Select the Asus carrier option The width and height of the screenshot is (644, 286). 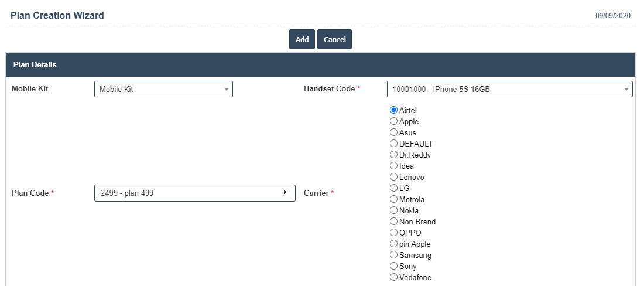[x=394, y=132]
